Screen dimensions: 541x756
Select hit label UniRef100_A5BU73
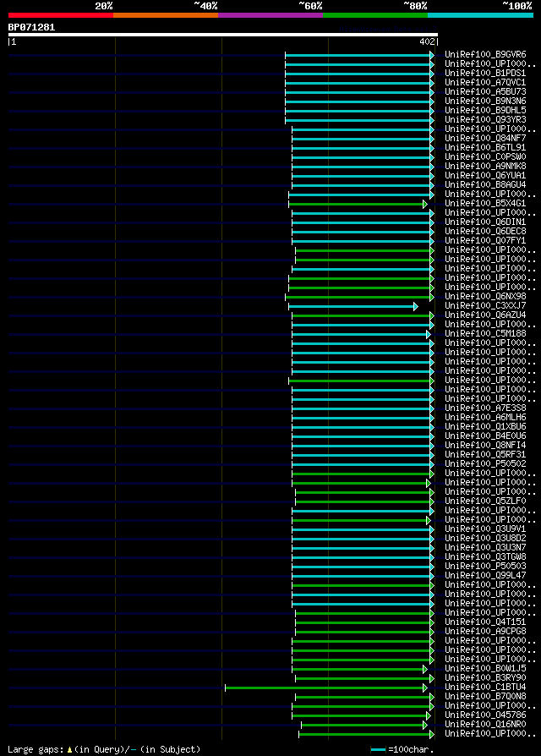[485, 91]
